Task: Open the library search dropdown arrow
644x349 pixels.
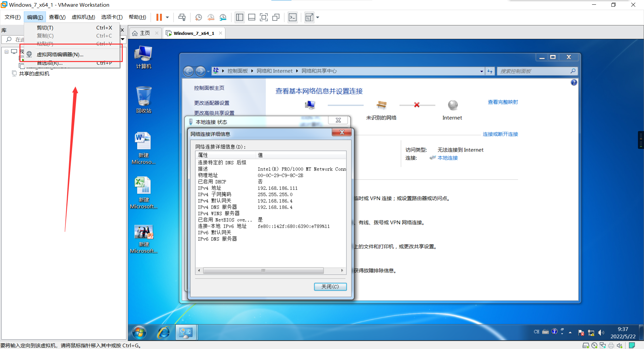Action: pyautogui.click(x=123, y=39)
